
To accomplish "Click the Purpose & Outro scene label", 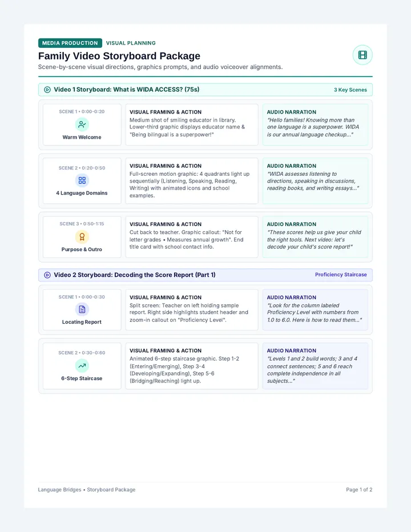I will coord(82,249).
